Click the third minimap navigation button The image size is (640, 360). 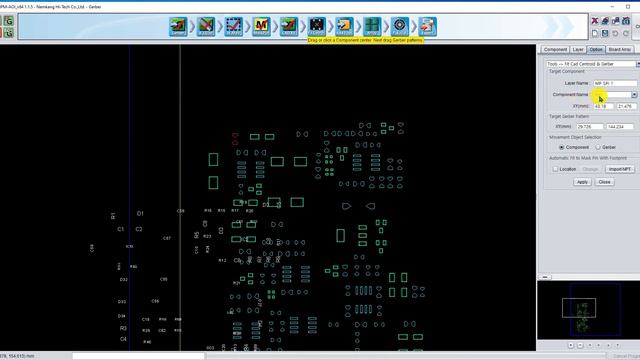click(x=589, y=345)
